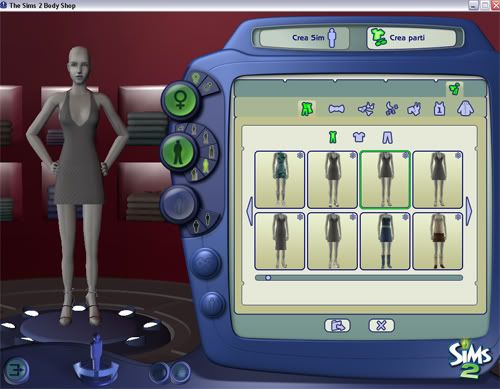
Task: Click the cancel X button
Action: [381, 325]
